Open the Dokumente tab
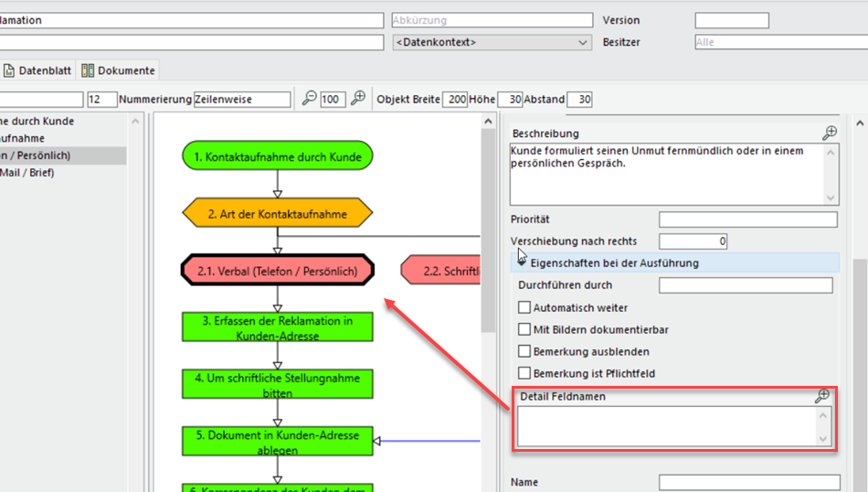Screen dimensions: 868x492 (x=119, y=70)
